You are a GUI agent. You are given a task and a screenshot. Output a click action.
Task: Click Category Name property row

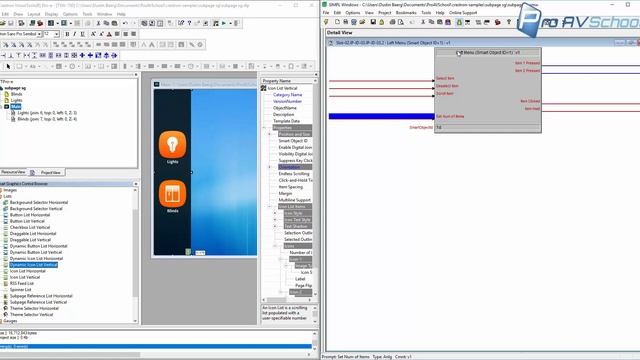tap(288, 95)
